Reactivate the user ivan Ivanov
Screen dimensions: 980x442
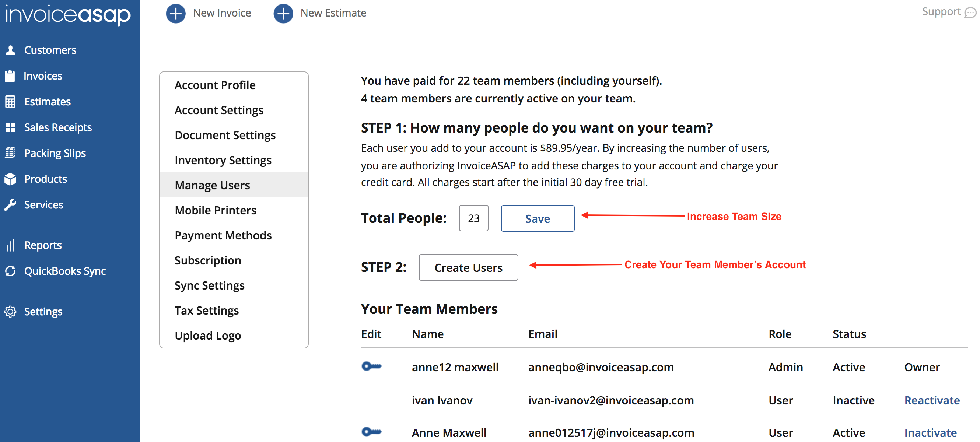click(x=932, y=400)
